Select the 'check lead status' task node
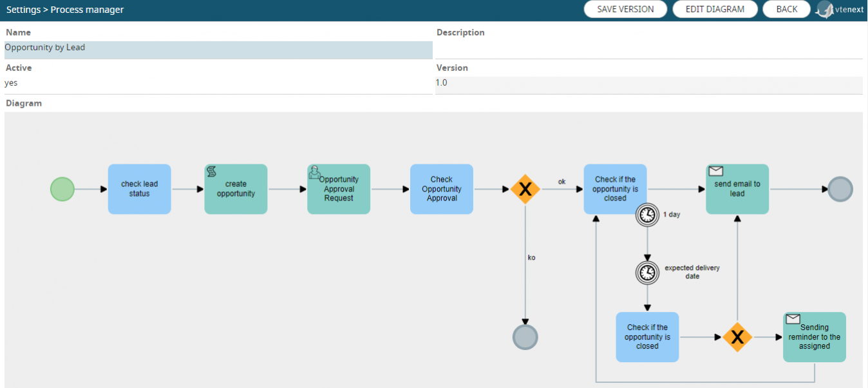This screenshot has height=388, width=868. coord(139,189)
